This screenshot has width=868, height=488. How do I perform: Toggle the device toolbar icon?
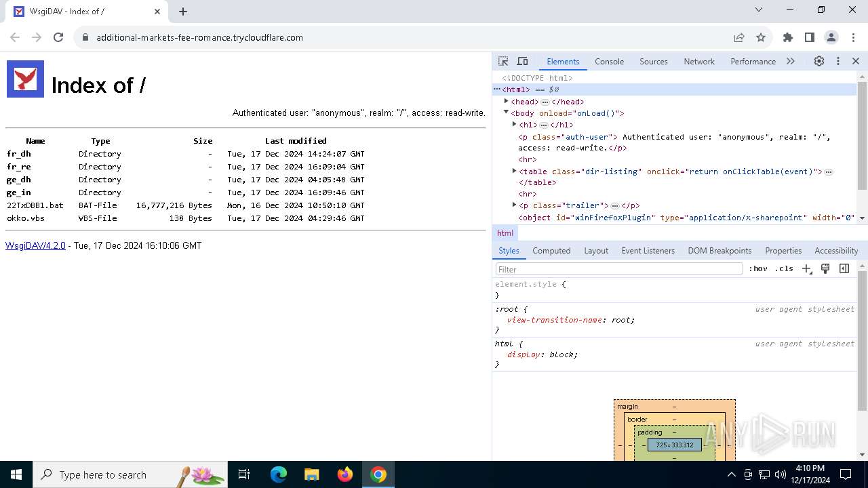point(522,61)
